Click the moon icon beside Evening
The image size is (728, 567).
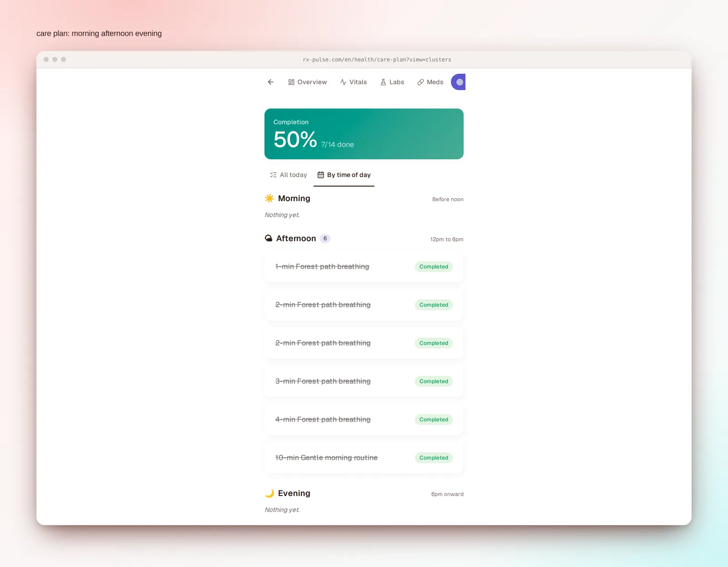[269, 493]
